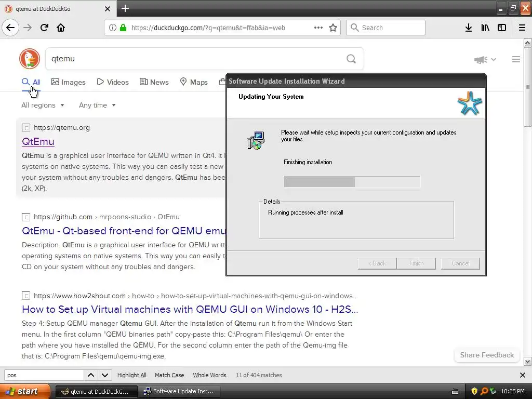Open the Firefox hamburger menu

click(522, 28)
